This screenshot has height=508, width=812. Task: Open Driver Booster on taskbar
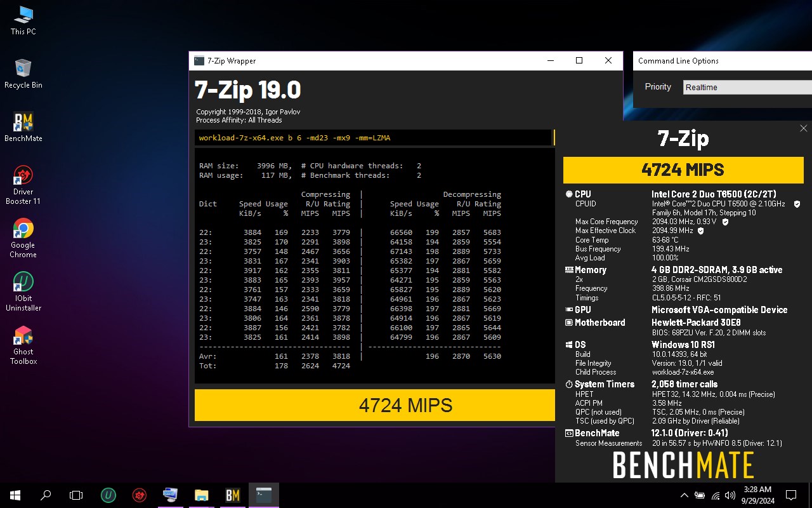click(x=140, y=495)
